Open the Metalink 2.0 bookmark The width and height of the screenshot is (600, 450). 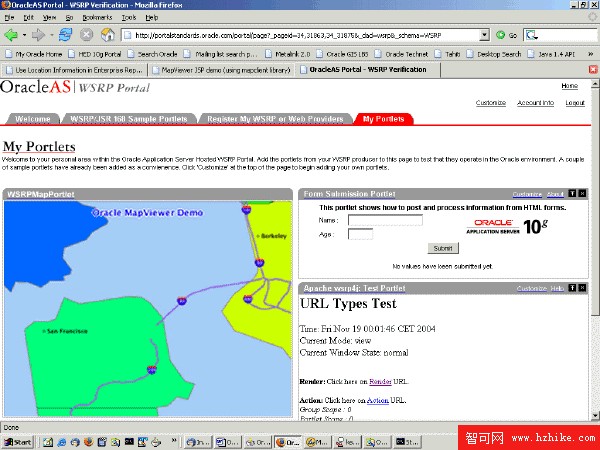(x=288, y=54)
